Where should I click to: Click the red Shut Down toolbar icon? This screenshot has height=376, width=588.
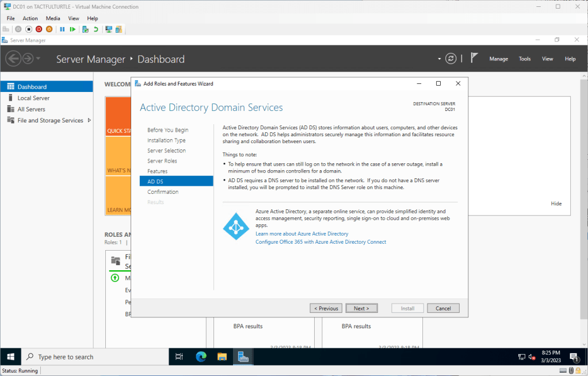coord(39,29)
